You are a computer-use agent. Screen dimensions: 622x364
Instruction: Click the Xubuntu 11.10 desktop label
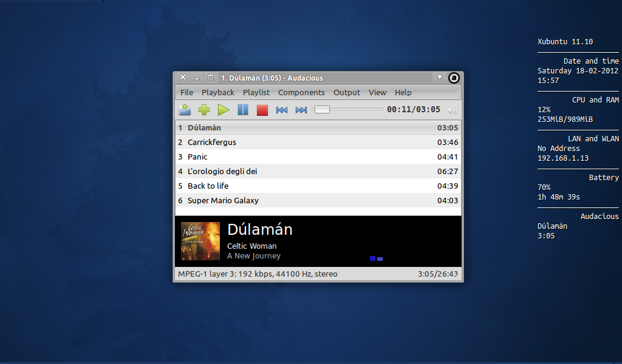point(566,42)
